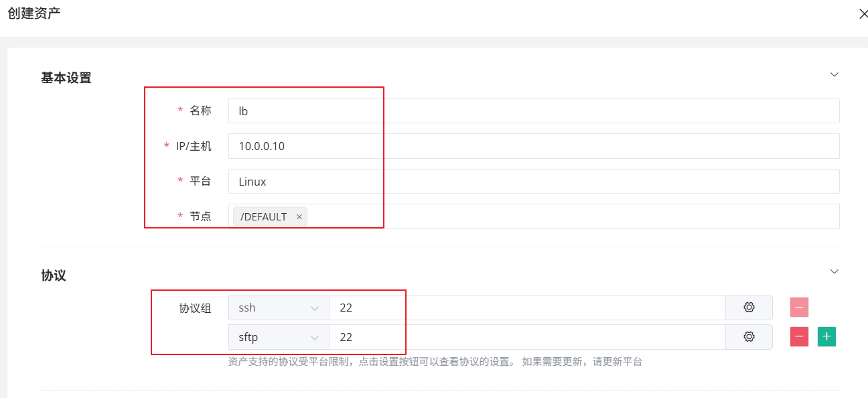Open settings gear for sftp protocol
868x398 pixels.
pos(749,337)
